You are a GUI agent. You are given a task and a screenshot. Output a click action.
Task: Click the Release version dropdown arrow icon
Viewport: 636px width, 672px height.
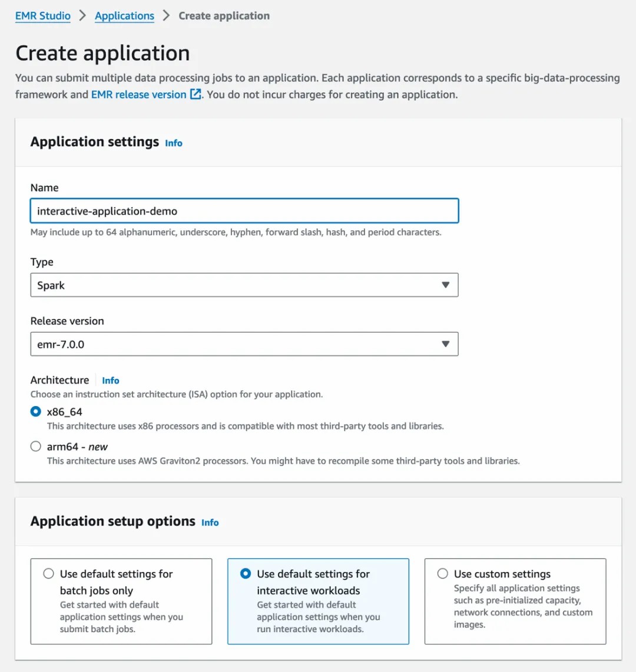click(x=445, y=344)
